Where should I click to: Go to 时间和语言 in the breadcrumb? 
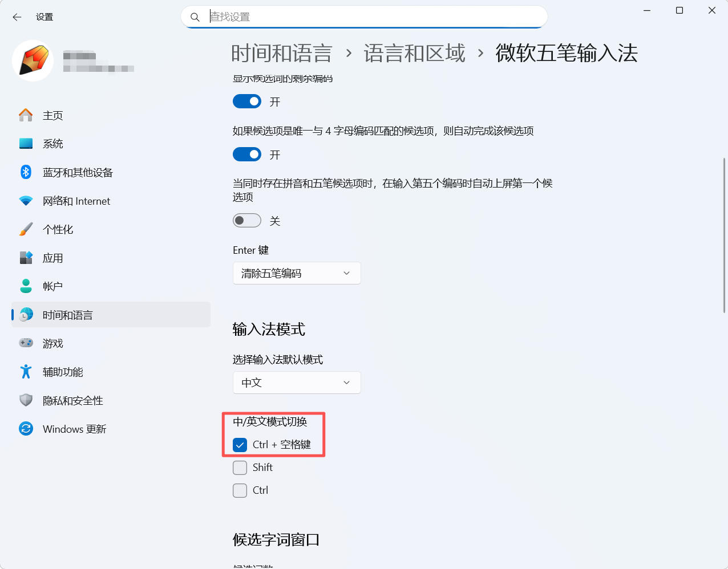tap(281, 54)
